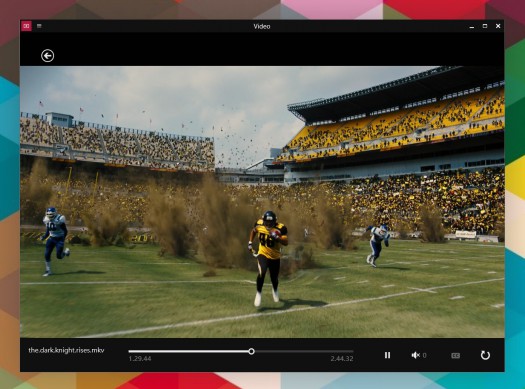
Task: Pause the video playback
Action: [x=387, y=355]
